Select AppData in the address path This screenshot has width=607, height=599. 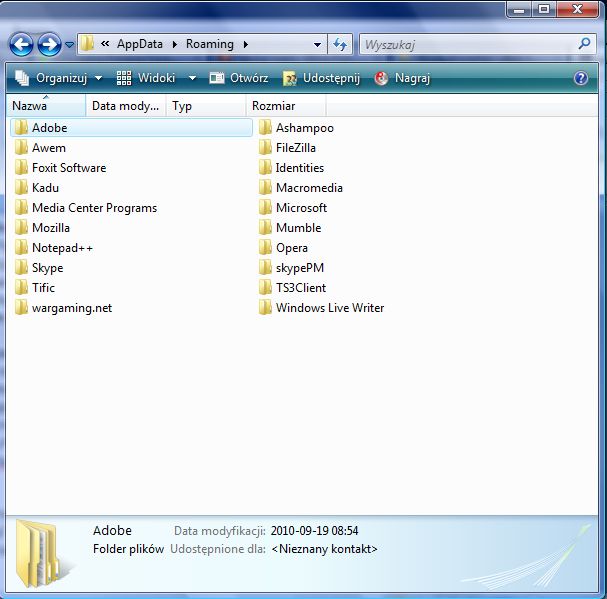(140, 44)
